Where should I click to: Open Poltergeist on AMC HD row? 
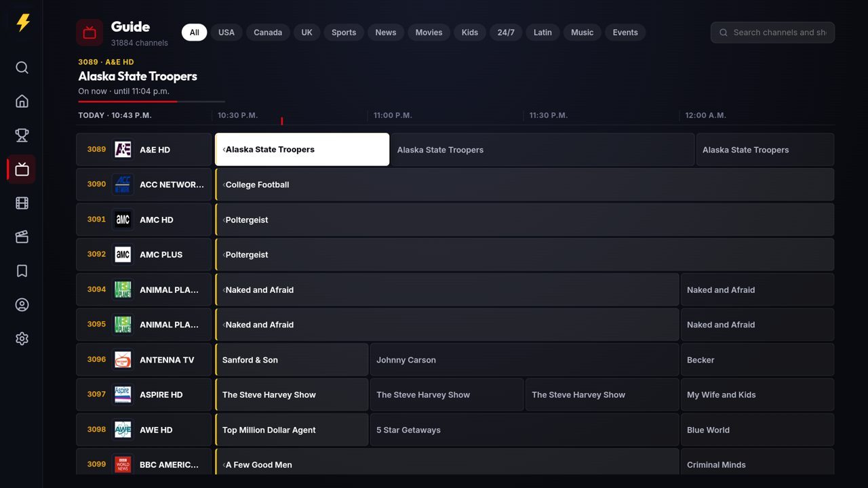(x=524, y=220)
